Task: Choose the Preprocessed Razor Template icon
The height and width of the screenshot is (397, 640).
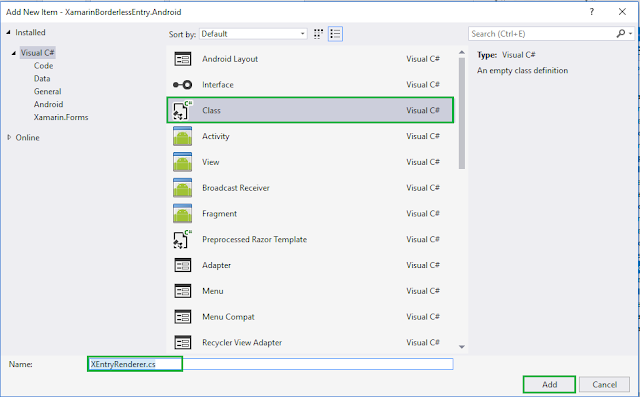Action: [182, 240]
